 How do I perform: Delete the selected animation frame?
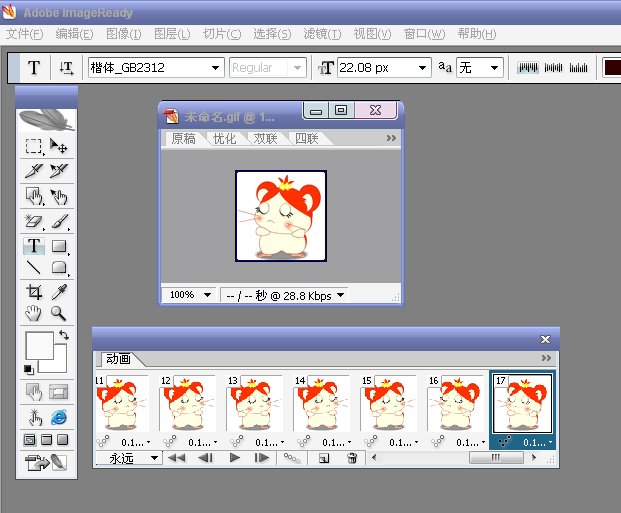click(x=352, y=458)
